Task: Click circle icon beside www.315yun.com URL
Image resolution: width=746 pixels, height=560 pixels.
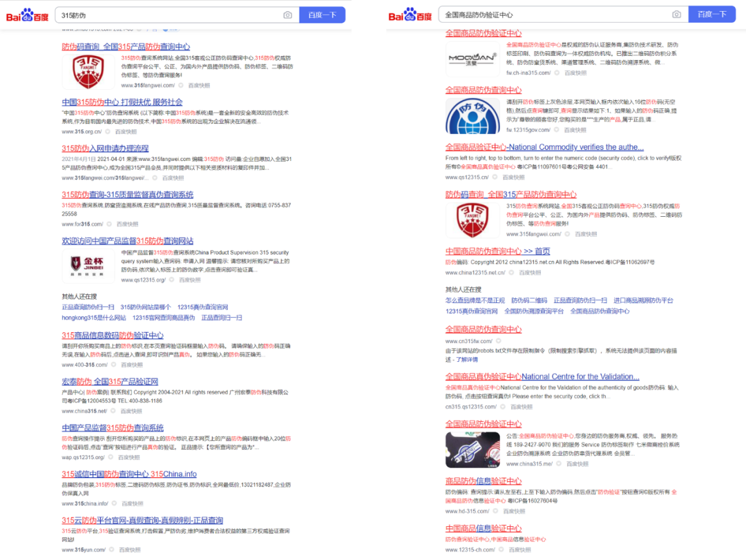Action: [x=111, y=550]
